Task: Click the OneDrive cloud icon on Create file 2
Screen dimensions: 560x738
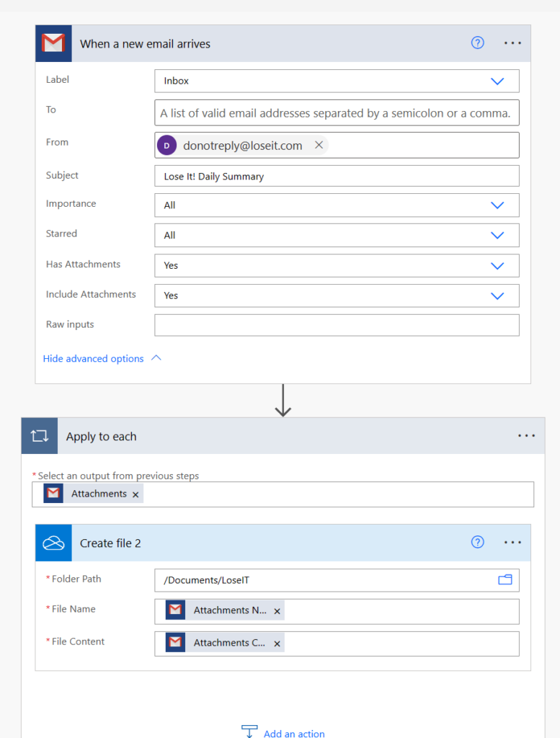Action: pyautogui.click(x=53, y=543)
